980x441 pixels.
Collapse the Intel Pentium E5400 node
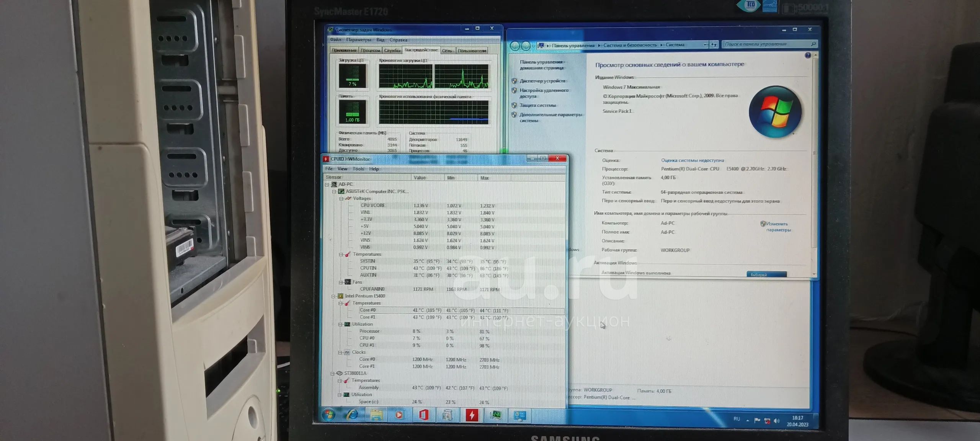(334, 296)
